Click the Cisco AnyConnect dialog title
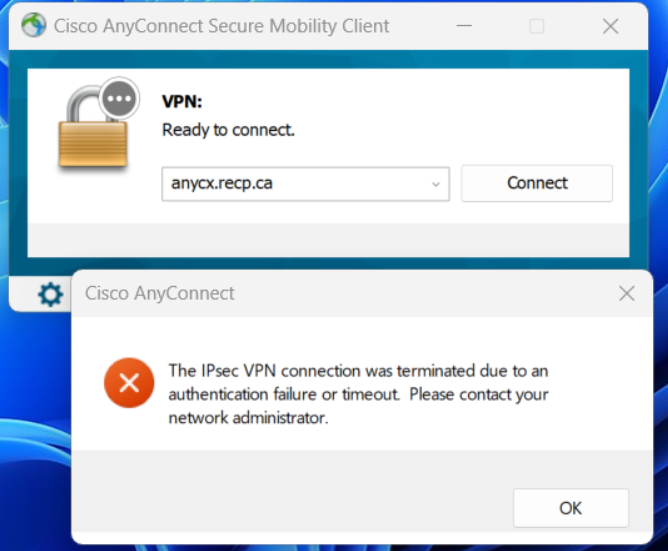This screenshot has height=551, width=668. pyautogui.click(x=159, y=293)
